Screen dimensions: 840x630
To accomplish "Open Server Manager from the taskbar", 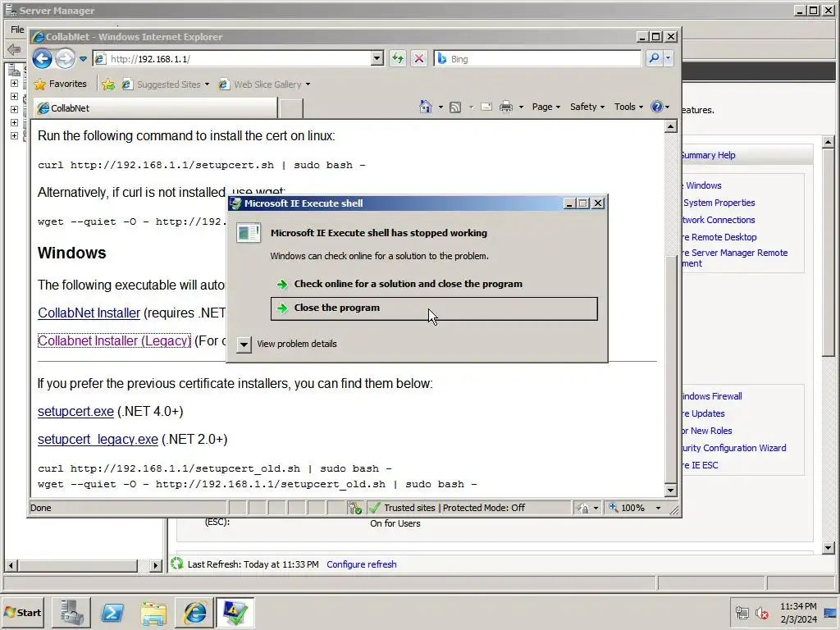I will pyautogui.click(x=71, y=612).
